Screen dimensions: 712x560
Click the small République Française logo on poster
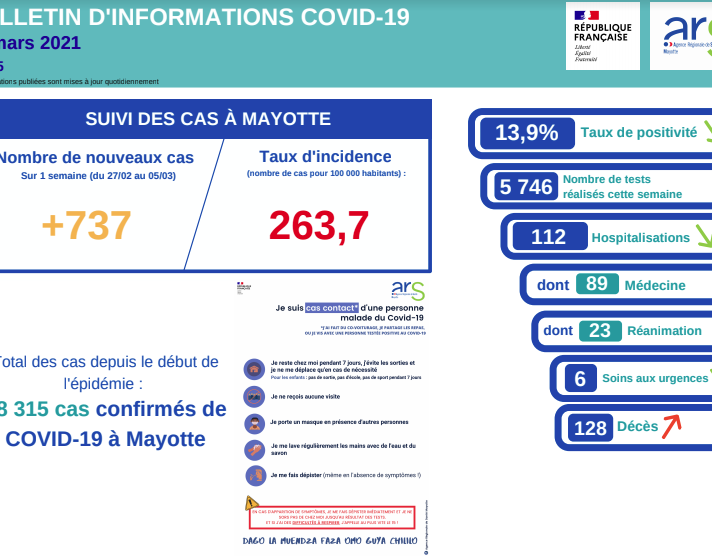click(243, 288)
